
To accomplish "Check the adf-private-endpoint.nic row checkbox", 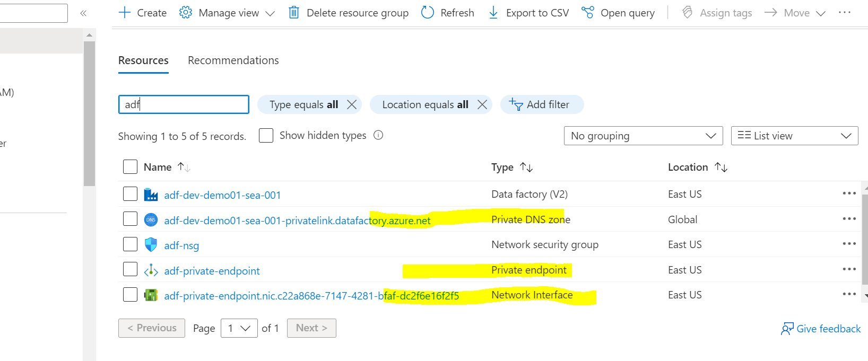I will (130, 294).
